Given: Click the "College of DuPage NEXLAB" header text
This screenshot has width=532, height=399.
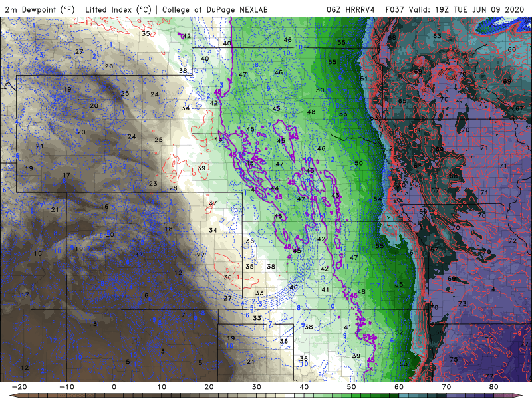Looking at the screenshot, I should click(215, 9).
